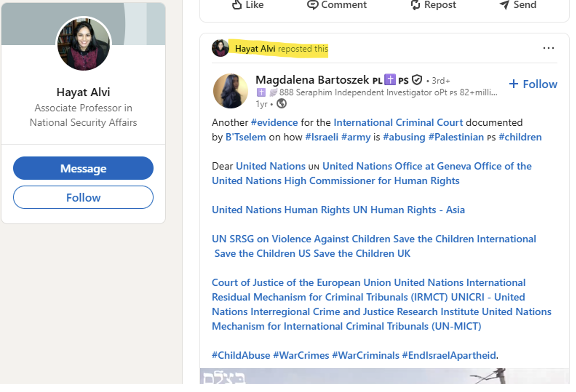Visit Save the Children UK page link

coord(362,254)
